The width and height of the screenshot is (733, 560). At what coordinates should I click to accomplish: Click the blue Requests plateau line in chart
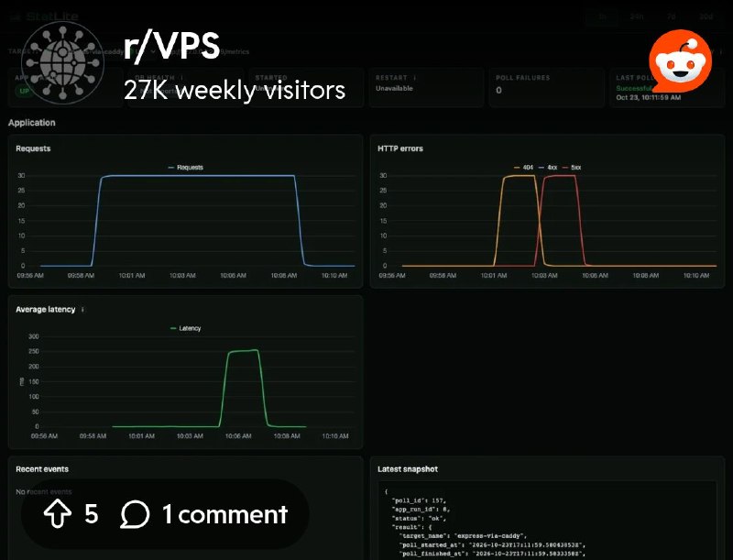196,176
